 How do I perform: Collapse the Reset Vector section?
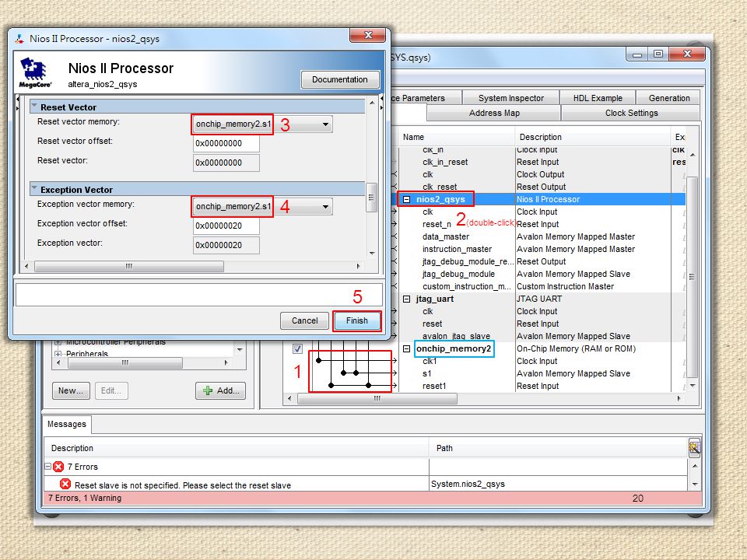(x=34, y=106)
